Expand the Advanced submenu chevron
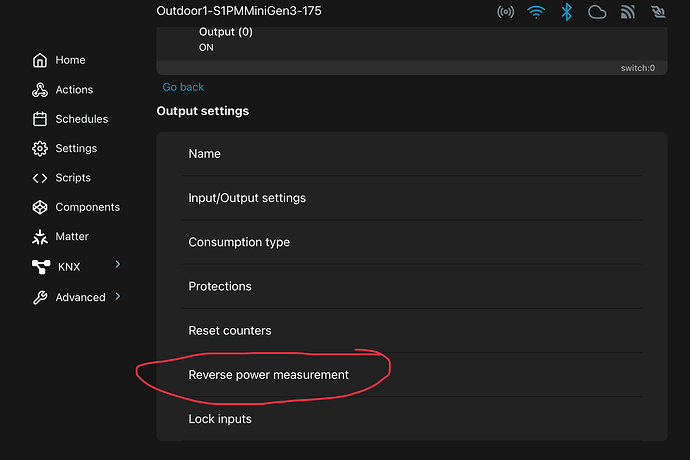This screenshot has width=690, height=460. coord(119,296)
